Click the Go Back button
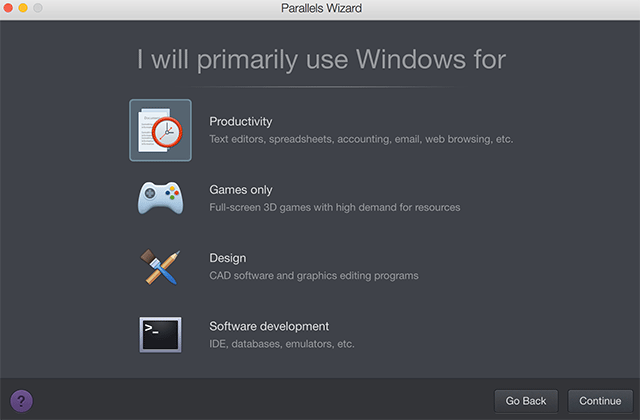640x420 pixels. [526, 401]
